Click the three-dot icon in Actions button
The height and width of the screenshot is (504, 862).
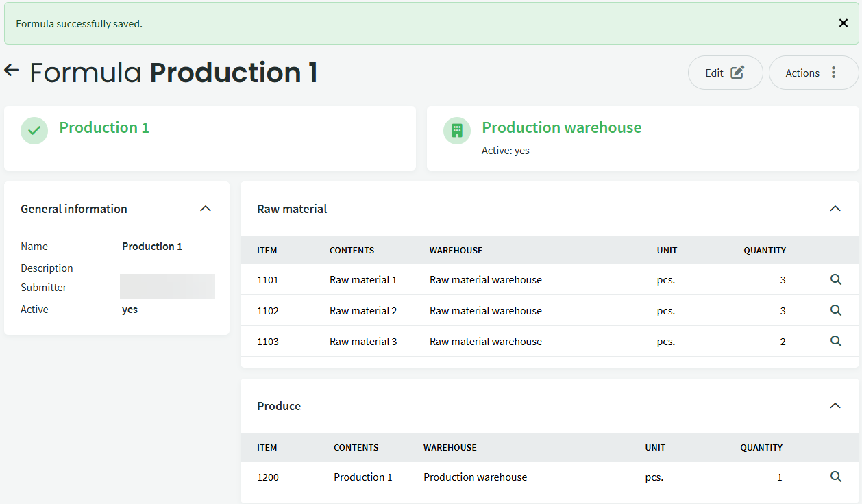pos(833,73)
